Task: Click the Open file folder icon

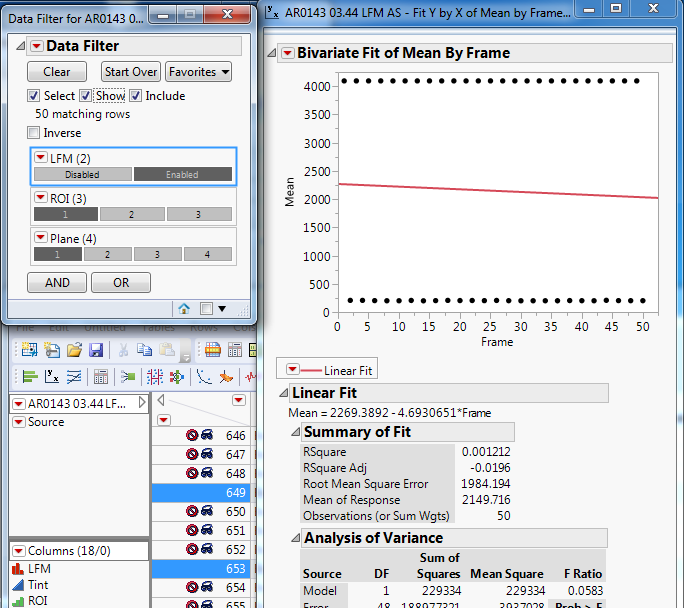Action: coord(74,350)
